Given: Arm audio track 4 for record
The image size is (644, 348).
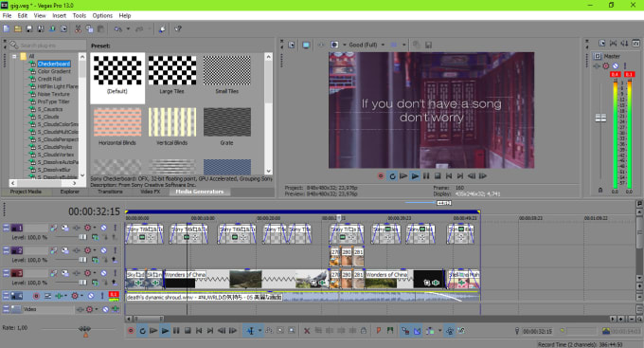Looking at the screenshot, I should [36, 296].
